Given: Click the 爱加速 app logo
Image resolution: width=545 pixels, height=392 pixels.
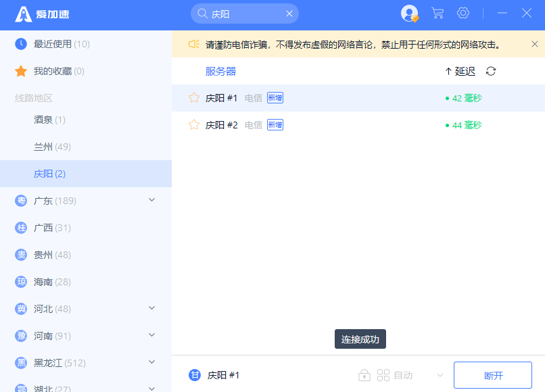Looking at the screenshot, I should click(x=42, y=14).
